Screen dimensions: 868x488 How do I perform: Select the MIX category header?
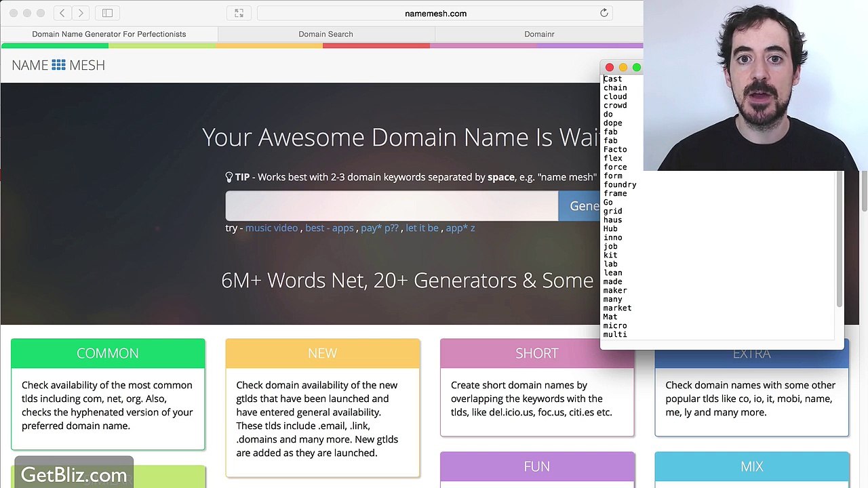[751, 466]
